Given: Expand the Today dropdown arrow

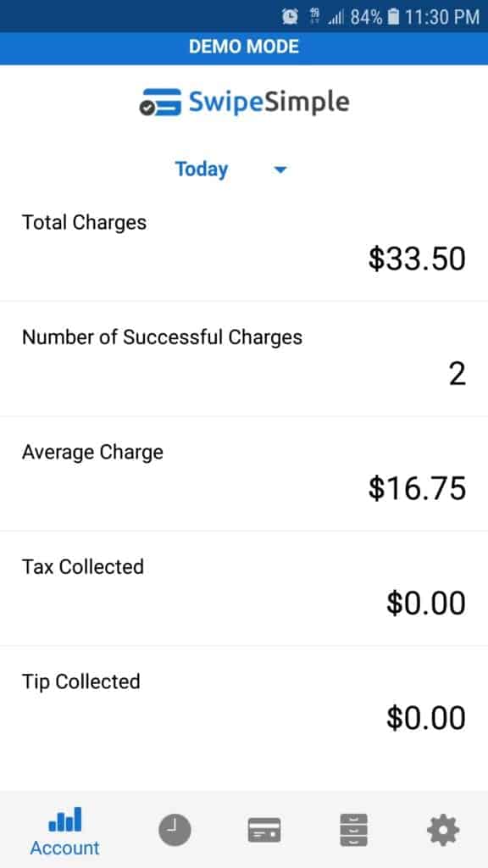Looking at the screenshot, I should click(x=280, y=170).
